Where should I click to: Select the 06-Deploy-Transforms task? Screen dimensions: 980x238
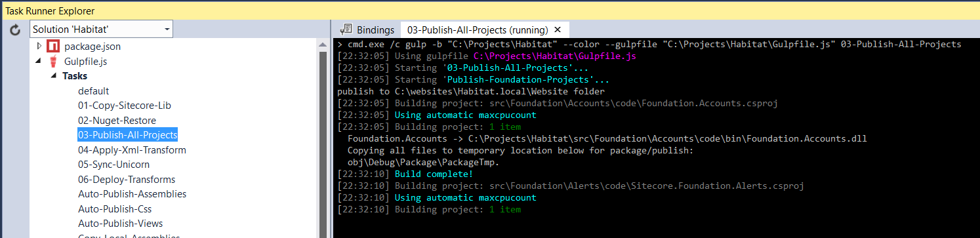tap(127, 179)
